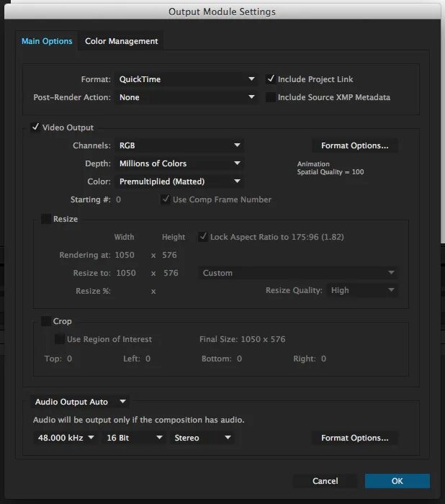This screenshot has height=504, width=445.
Task: Enable Include Source XMP Metadata
Action: click(271, 97)
